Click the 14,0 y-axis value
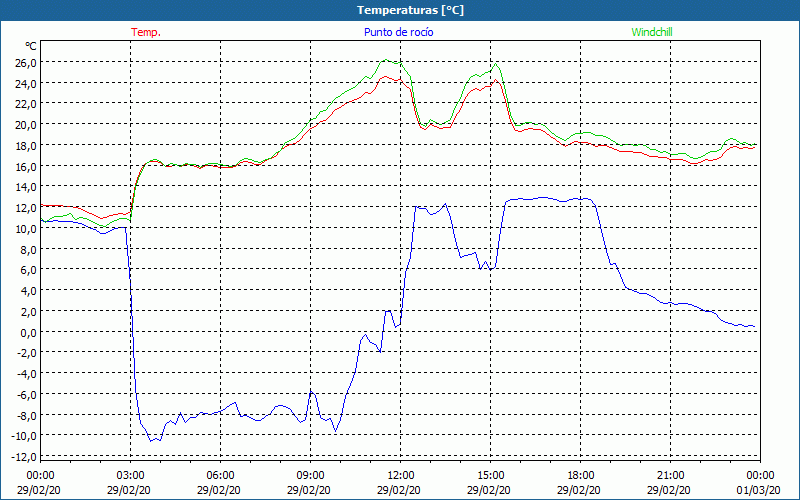 [x=27, y=187]
